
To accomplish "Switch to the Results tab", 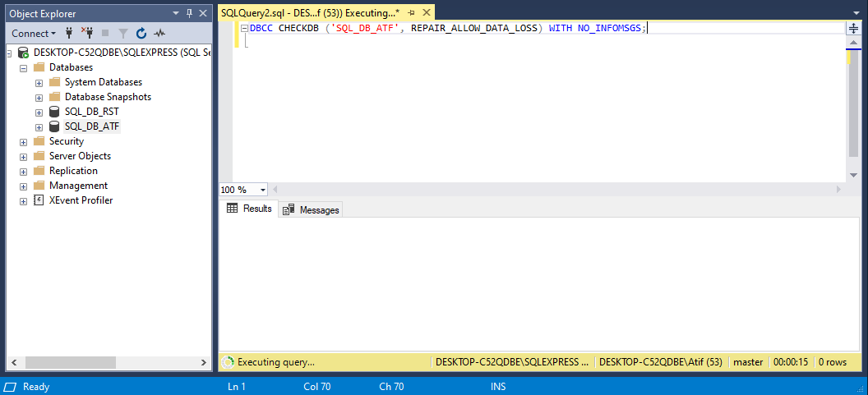I will tap(249, 209).
